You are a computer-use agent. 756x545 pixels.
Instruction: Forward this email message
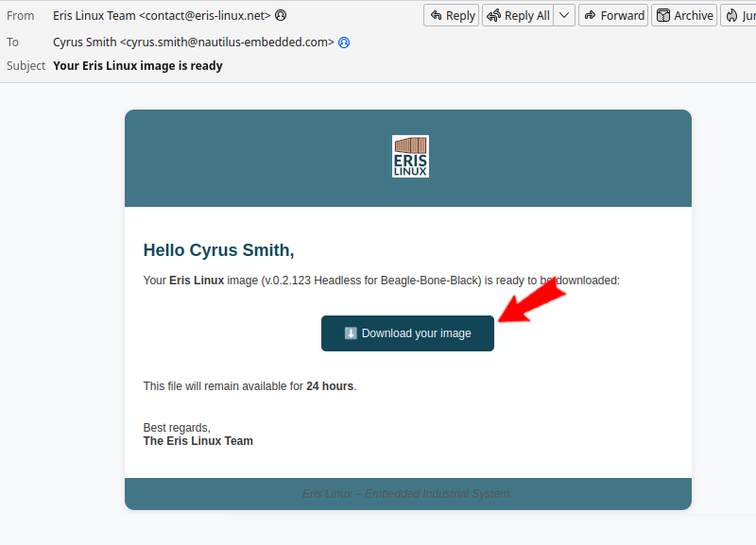(x=612, y=15)
